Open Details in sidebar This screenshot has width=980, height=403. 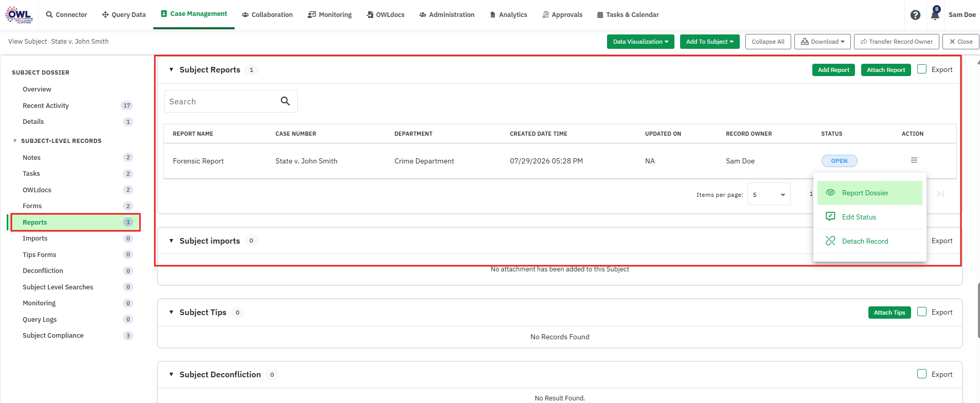pyautogui.click(x=33, y=121)
